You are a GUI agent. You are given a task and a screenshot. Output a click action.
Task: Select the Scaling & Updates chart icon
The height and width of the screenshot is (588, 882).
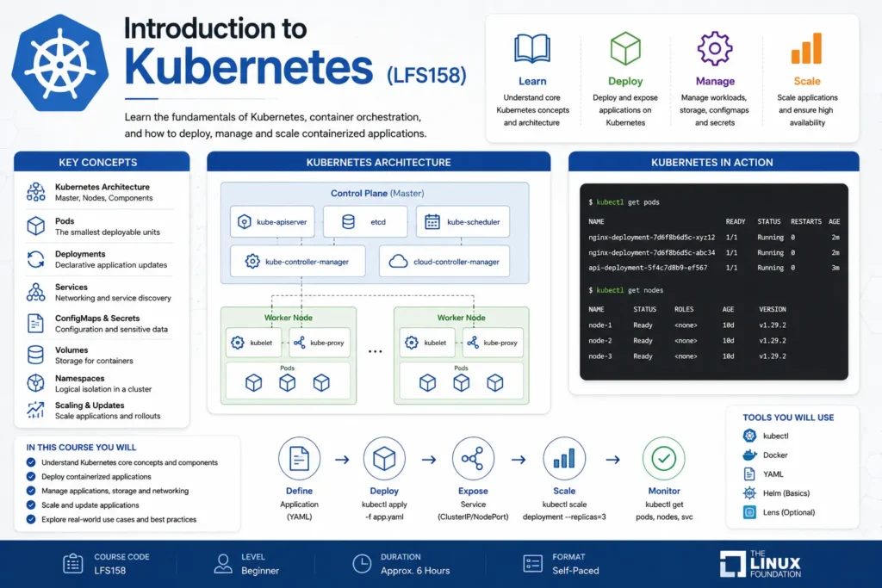click(x=35, y=410)
